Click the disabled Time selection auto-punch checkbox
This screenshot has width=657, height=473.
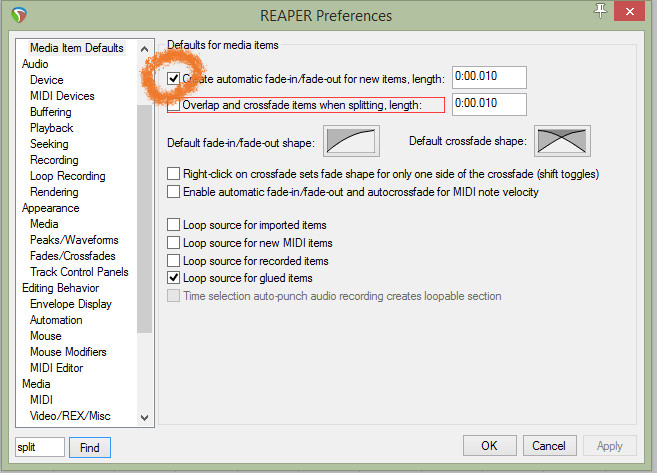coord(173,295)
